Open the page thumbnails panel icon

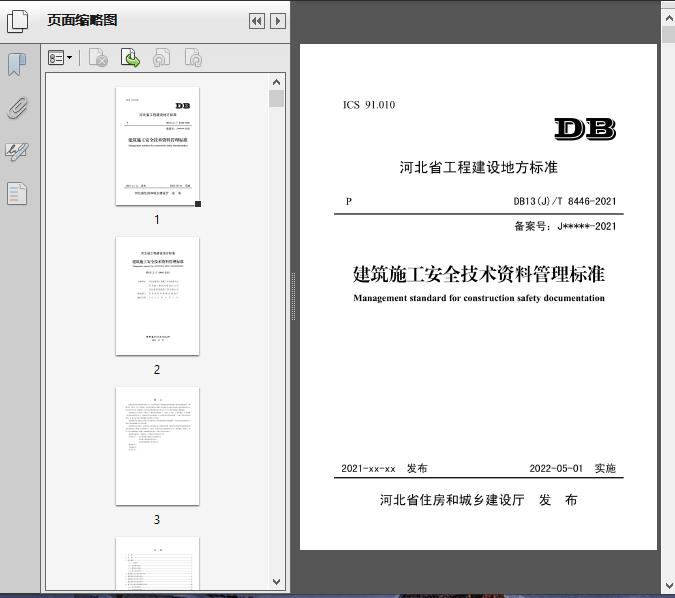point(18,21)
